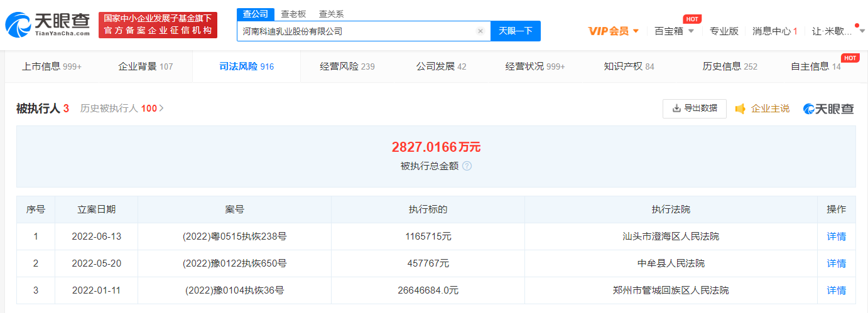
Task: Click the help question mark beside 被执行总金额
Action: (x=467, y=166)
